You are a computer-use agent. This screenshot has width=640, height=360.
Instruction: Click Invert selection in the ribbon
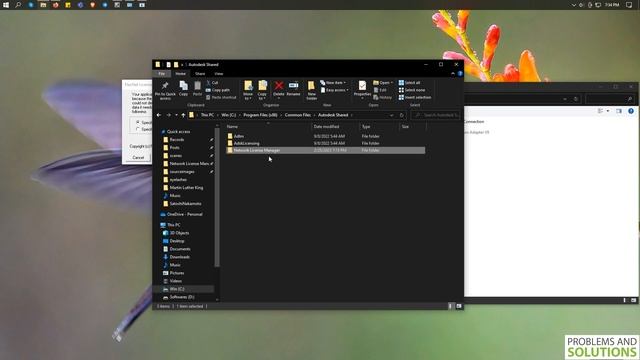pyautogui.click(x=415, y=97)
